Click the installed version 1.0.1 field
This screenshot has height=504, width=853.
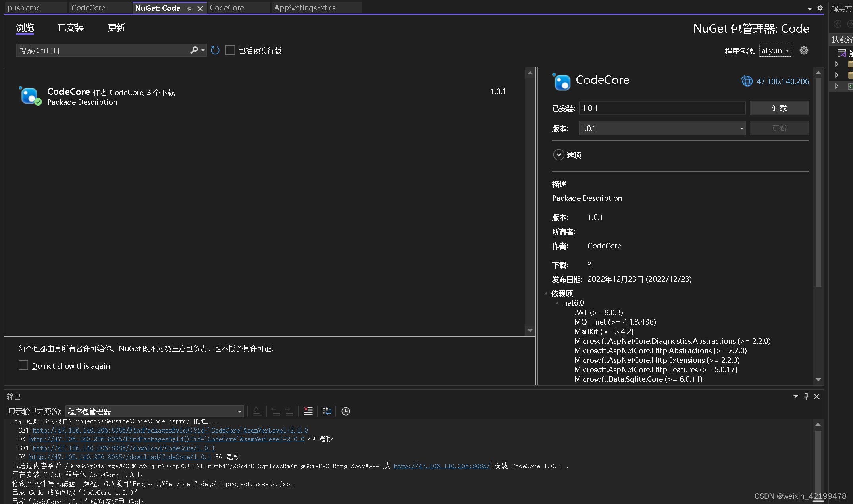662,108
